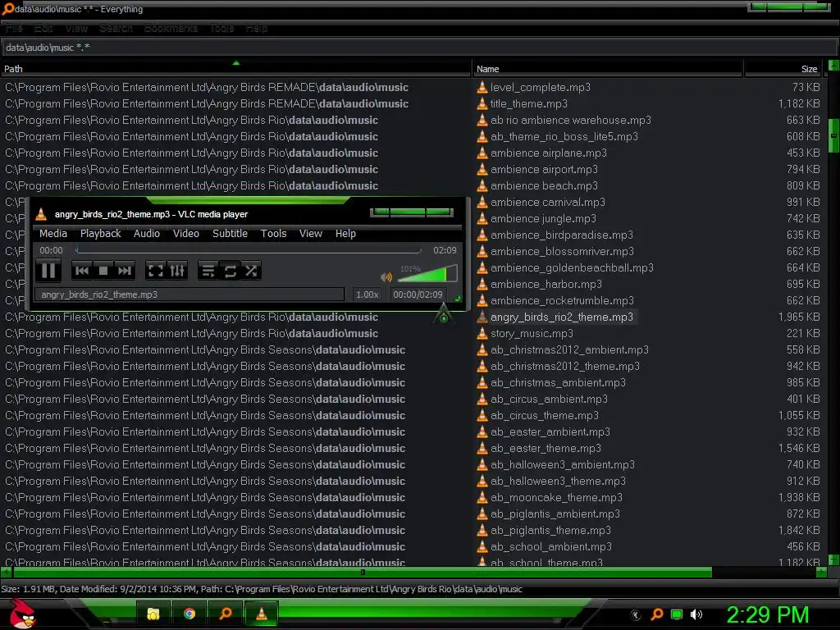The height and width of the screenshot is (630, 840).
Task: Toggle elapsed time display 00:00/02:09
Action: coord(418,294)
